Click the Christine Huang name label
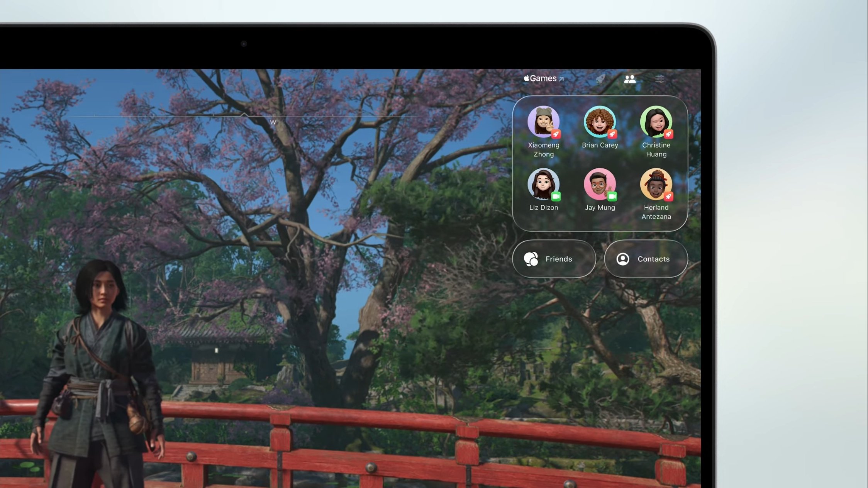Viewport: 868px width, 488px height. [656, 149]
